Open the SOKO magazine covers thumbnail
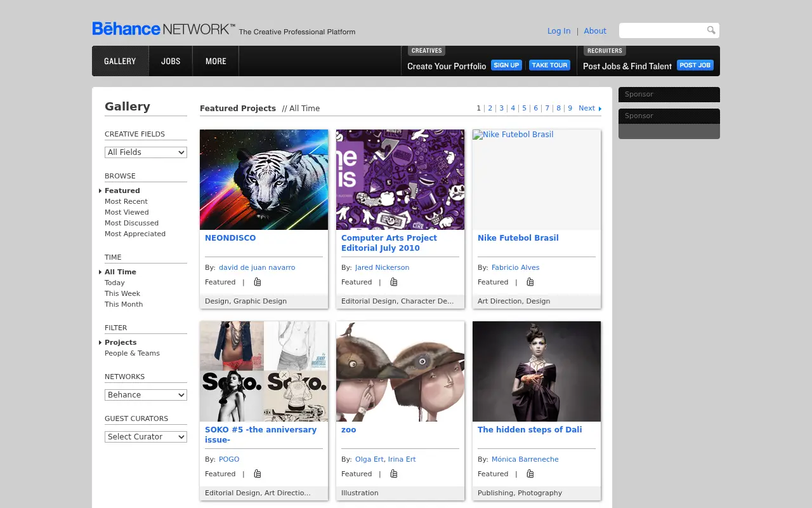The width and height of the screenshot is (812, 508). (264, 371)
